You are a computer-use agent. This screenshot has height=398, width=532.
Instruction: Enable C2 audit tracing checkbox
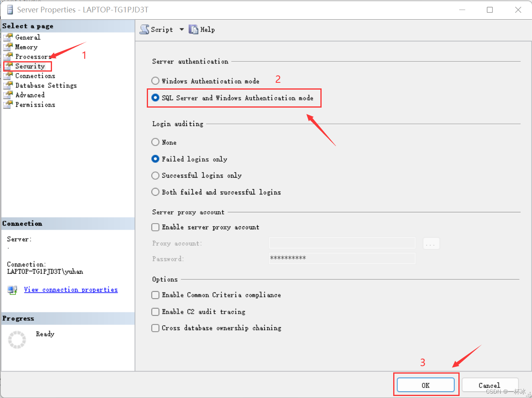[156, 312]
